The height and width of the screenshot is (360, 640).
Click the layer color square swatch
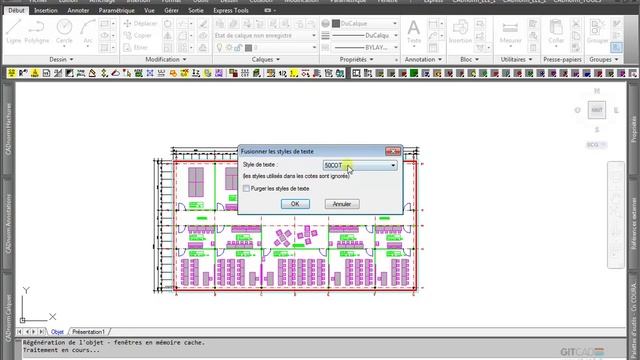[248, 48]
